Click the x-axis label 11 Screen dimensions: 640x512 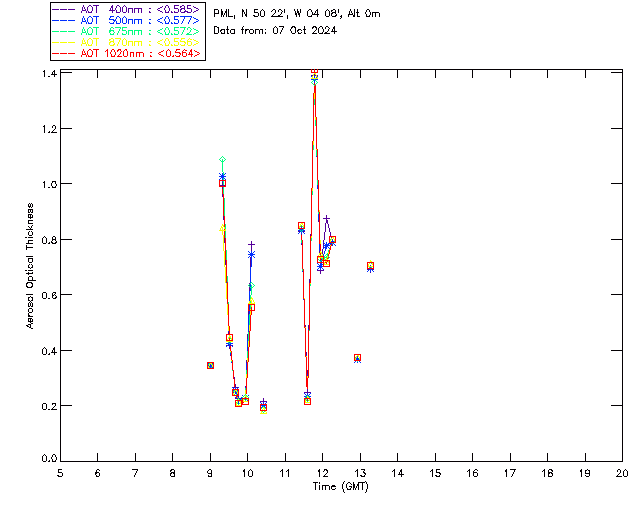click(x=284, y=473)
